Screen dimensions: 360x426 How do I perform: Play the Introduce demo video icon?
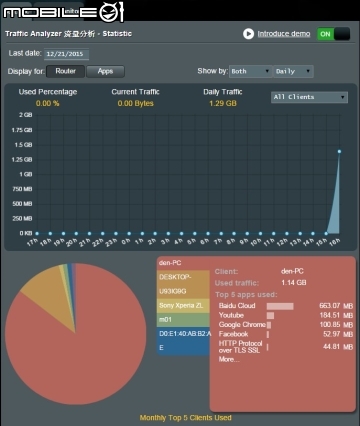(248, 34)
